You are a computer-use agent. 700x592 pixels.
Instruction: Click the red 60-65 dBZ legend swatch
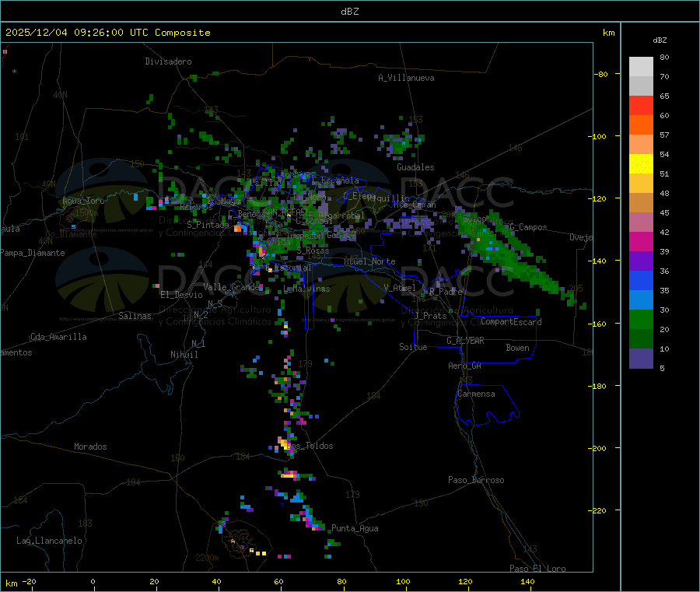point(641,105)
